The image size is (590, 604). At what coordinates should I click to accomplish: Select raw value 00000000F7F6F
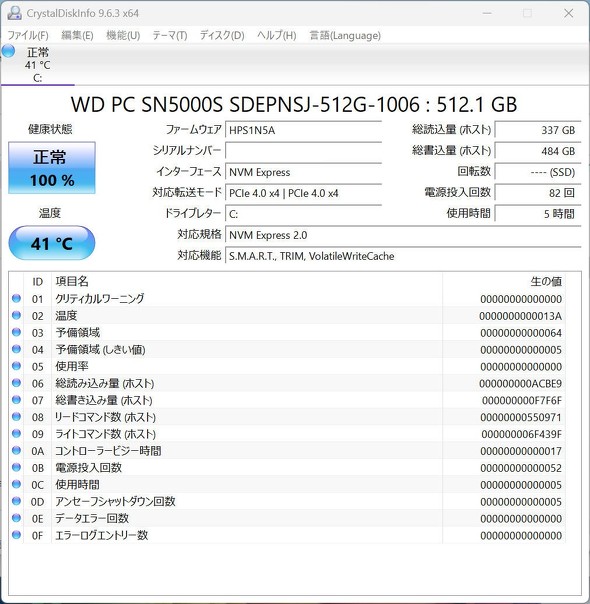pos(522,401)
